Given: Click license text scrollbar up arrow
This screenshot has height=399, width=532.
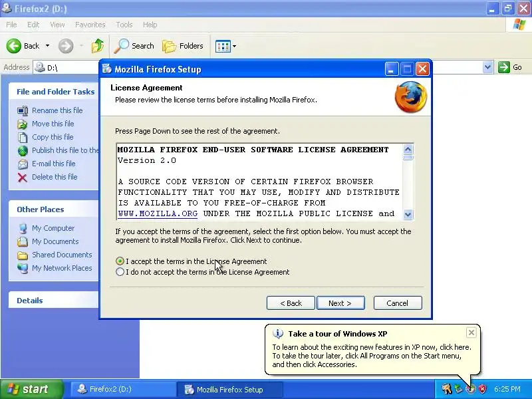Looking at the screenshot, I should pyautogui.click(x=408, y=149).
